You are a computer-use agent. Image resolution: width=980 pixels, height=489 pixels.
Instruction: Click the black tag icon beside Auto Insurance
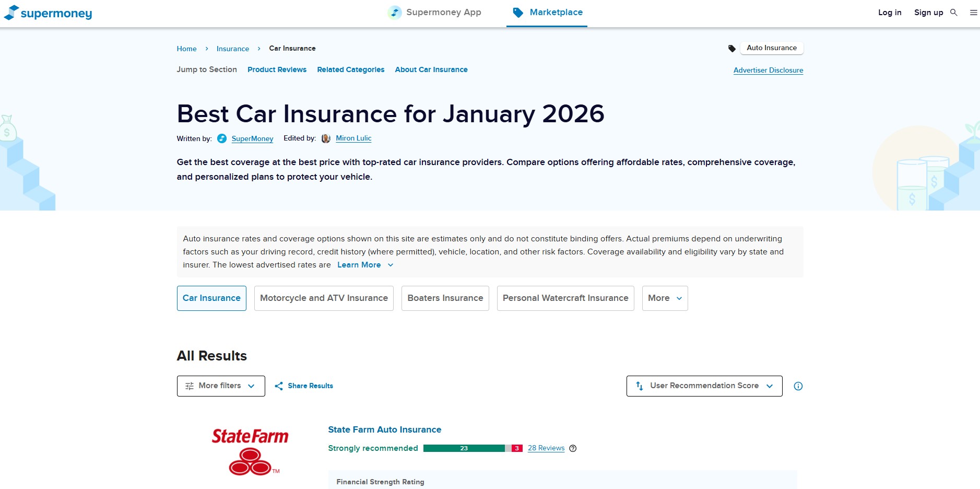click(732, 48)
